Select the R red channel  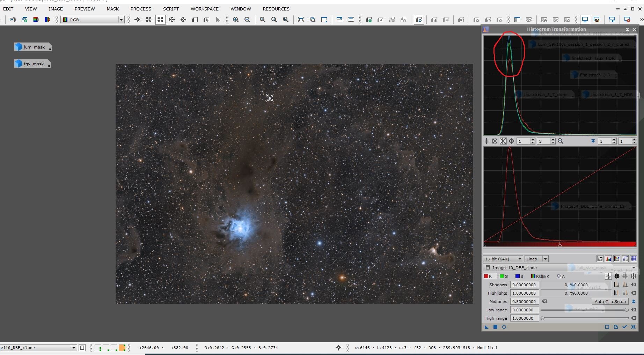(x=488, y=276)
